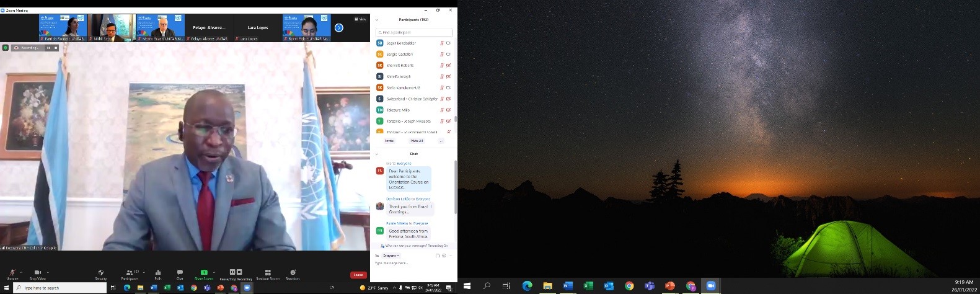Click the Find a participant search field

(x=414, y=32)
